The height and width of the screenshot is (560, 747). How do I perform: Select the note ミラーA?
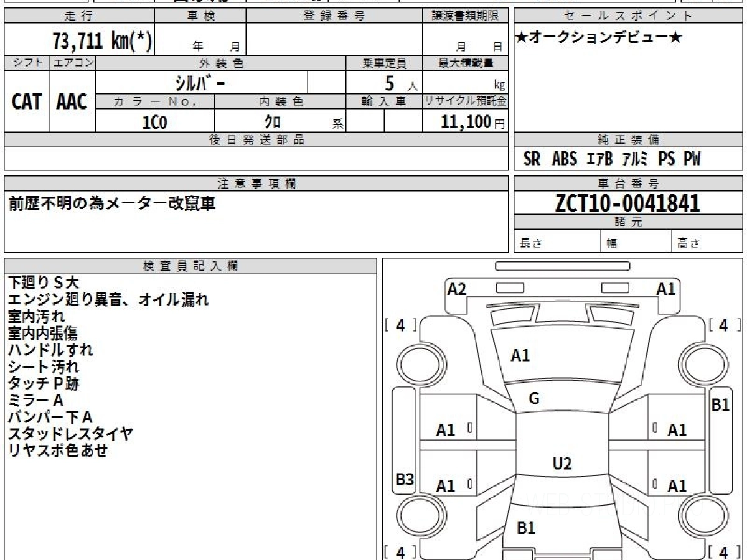pyautogui.click(x=35, y=401)
